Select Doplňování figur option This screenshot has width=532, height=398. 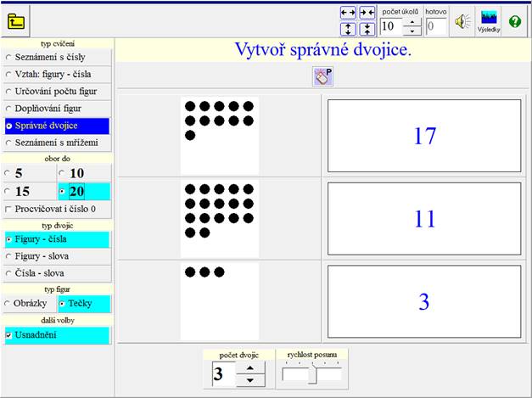pos(57,109)
